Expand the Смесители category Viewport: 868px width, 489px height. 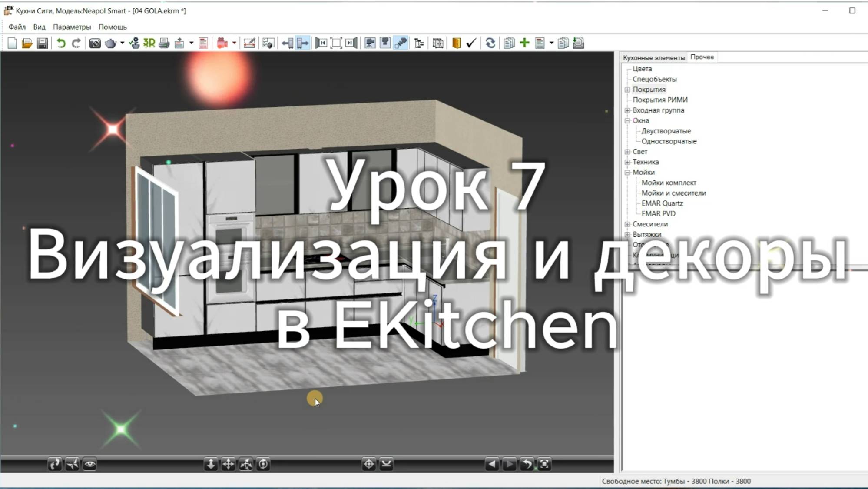(x=627, y=224)
